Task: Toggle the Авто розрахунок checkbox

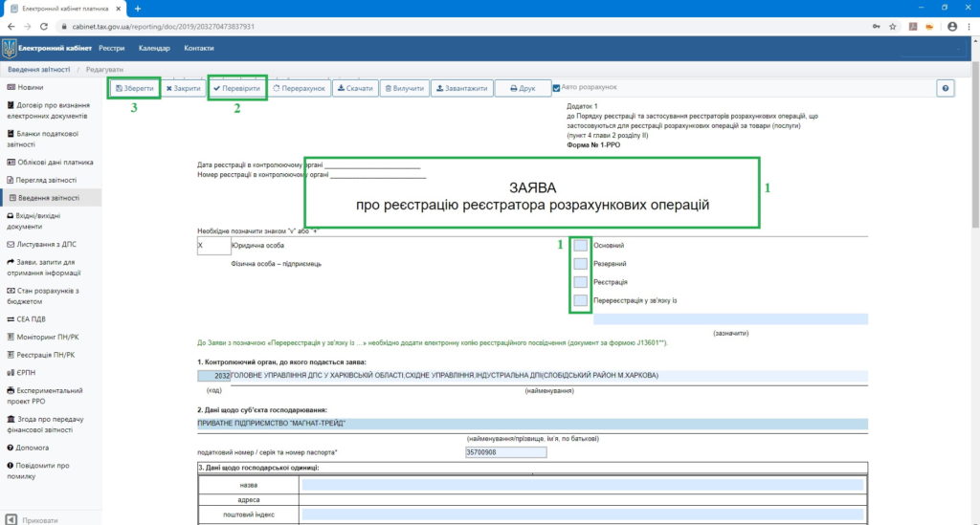Action: (x=557, y=88)
